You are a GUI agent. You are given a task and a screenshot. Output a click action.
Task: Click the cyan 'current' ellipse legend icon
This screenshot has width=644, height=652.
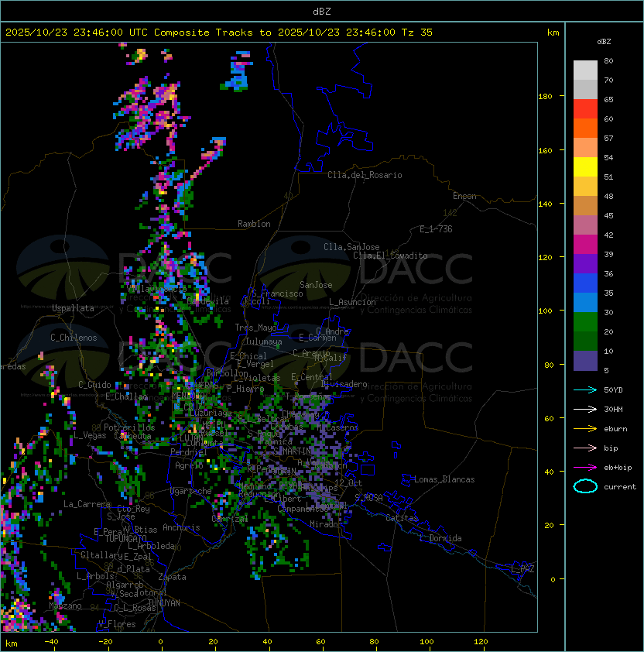pyautogui.click(x=585, y=486)
